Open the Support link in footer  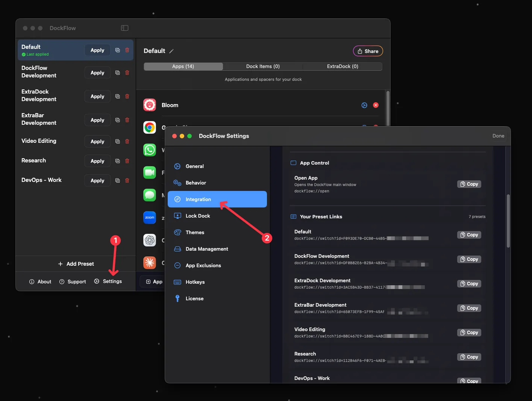point(73,281)
